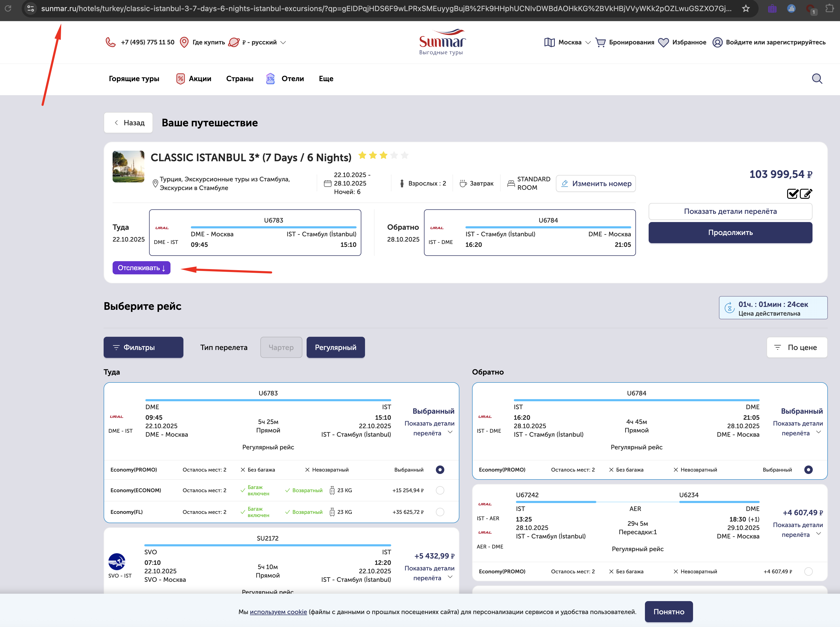Open the Countries menu item

click(x=239, y=79)
